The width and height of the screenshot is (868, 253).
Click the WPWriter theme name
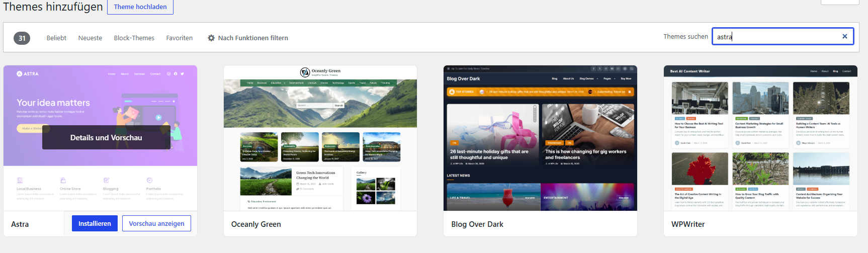688,224
